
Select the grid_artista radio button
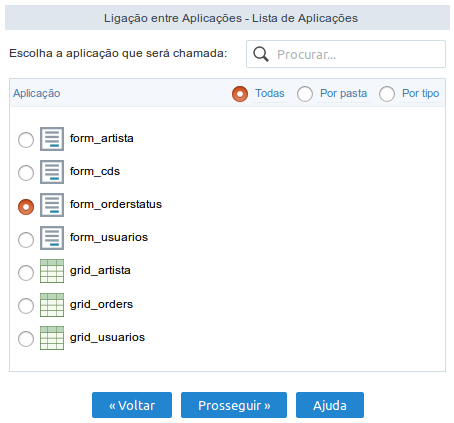point(26,273)
